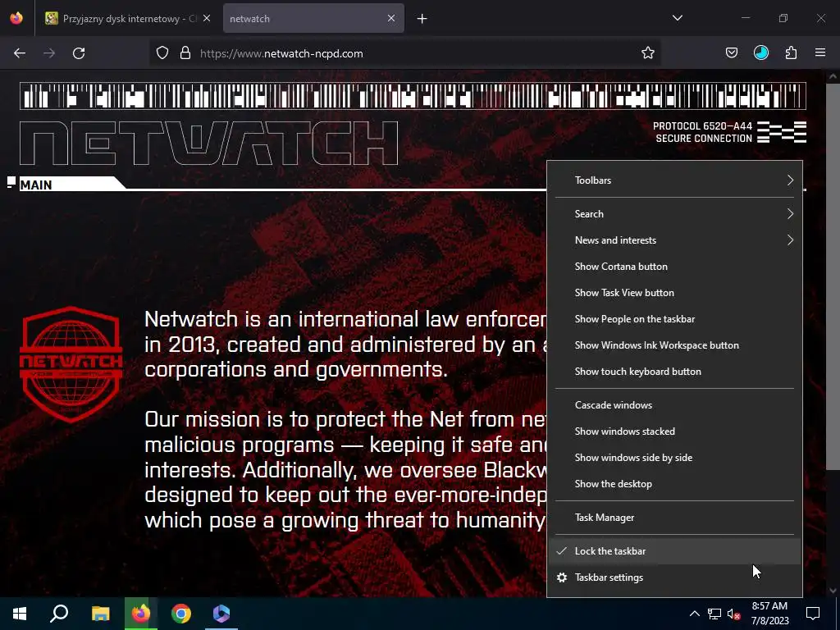Click the scrollbar up arrow
Viewport: 840px width, 630px height.
(x=833, y=76)
